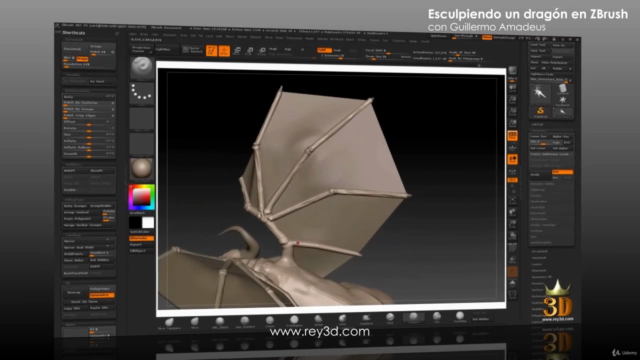The image size is (640, 360).
Task: Click the Gradient button under color picker
Action: pyautogui.click(x=138, y=213)
